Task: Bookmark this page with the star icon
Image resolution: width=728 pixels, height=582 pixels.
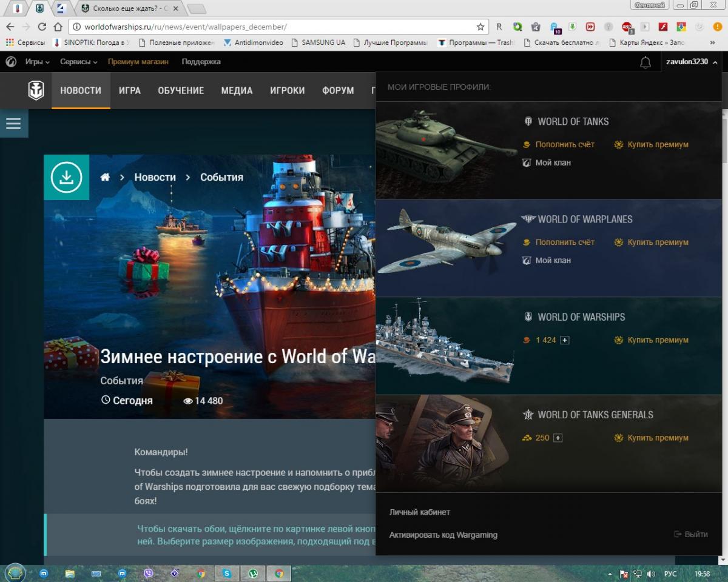Action: click(480, 27)
